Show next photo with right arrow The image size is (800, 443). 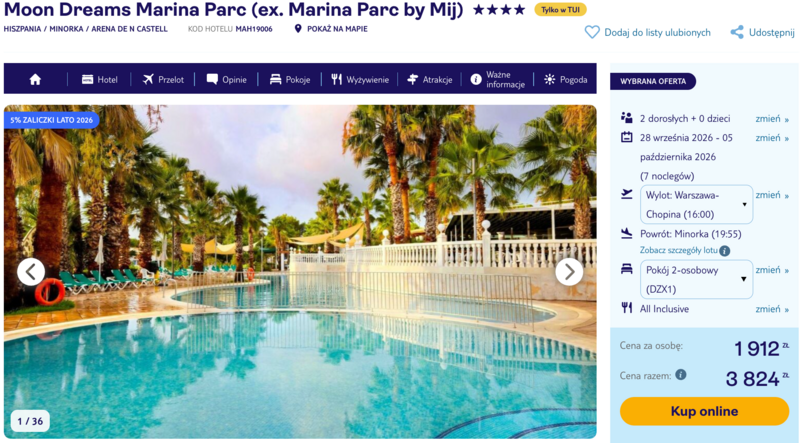tap(569, 272)
